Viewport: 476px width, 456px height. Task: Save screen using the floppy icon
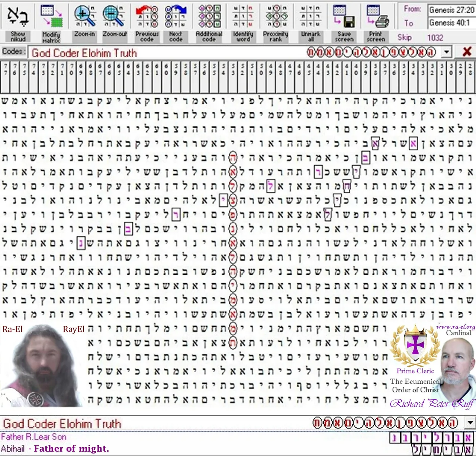point(344,22)
